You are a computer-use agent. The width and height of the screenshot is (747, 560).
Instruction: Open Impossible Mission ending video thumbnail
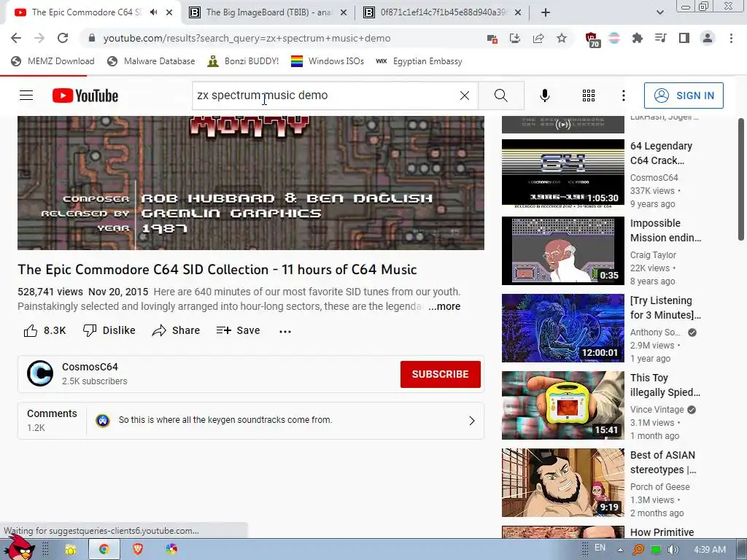(x=562, y=251)
